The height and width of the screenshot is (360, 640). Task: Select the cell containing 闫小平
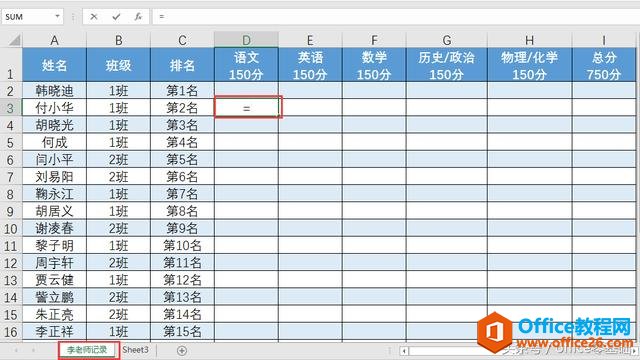54,159
